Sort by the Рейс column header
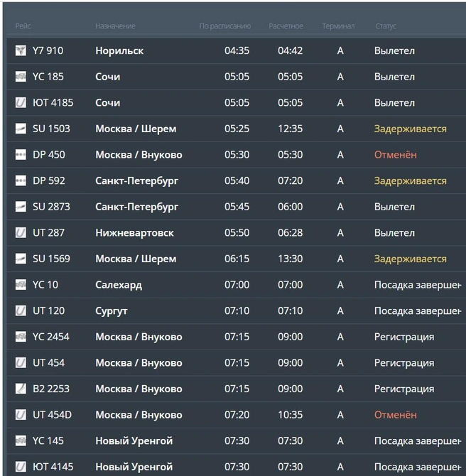Viewport: 466px width, 476px height. (x=23, y=26)
